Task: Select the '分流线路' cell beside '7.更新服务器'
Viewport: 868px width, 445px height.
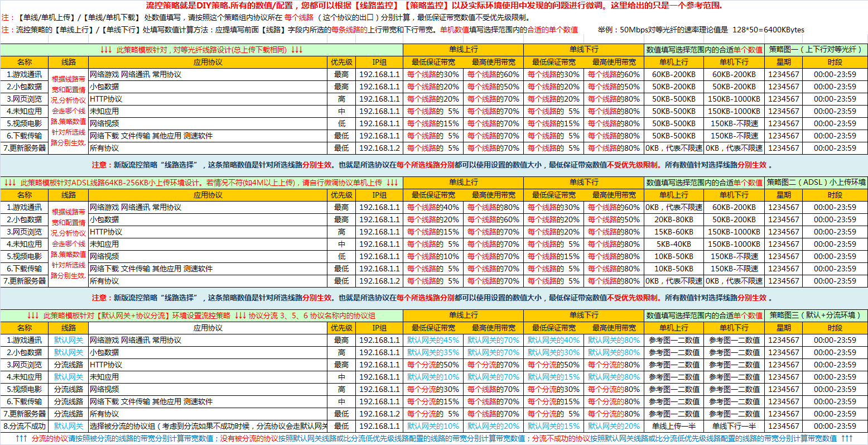Action: pos(69,414)
